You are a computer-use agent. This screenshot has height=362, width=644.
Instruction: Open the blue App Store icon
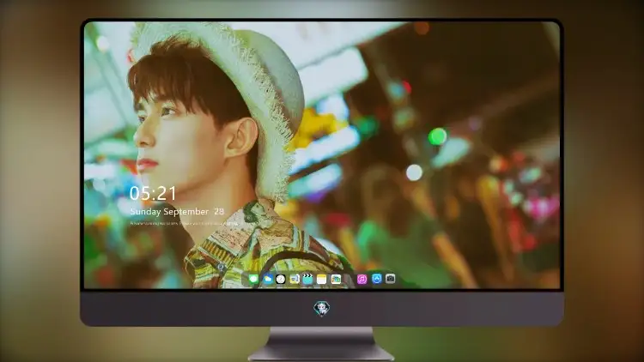(377, 279)
